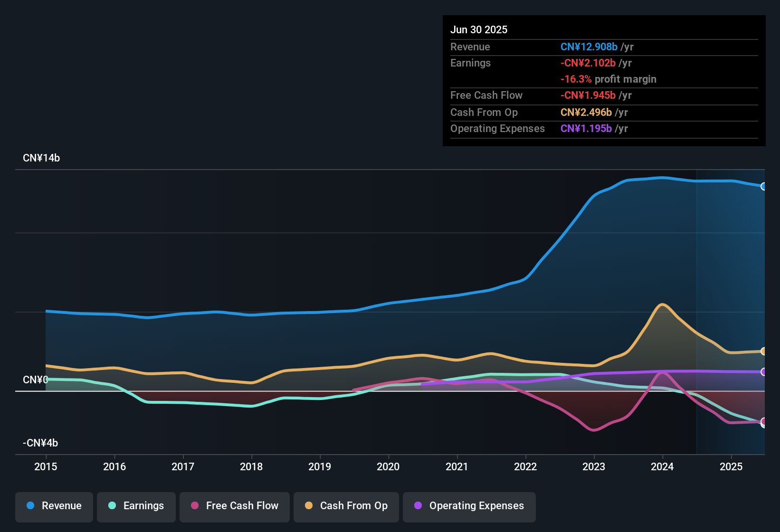Click the 2020 label on the time axis
Image resolution: width=780 pixels, height=532 pixels.
[388, 467]
